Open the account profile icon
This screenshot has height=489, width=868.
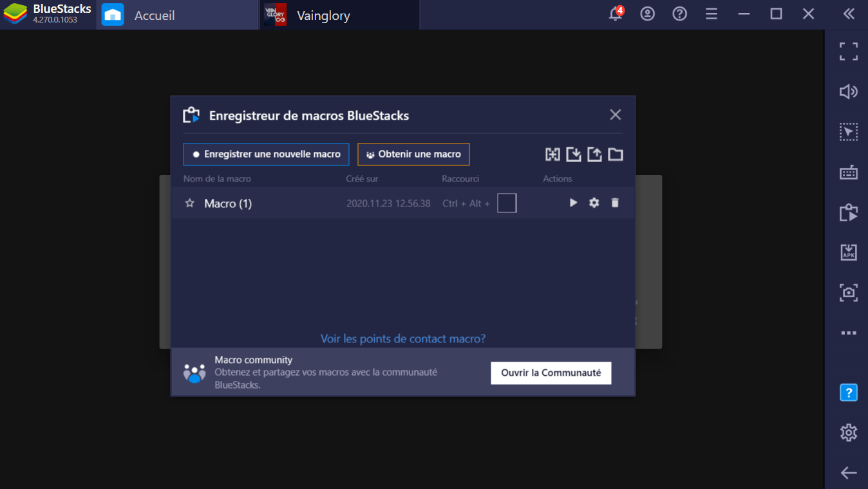648,14
